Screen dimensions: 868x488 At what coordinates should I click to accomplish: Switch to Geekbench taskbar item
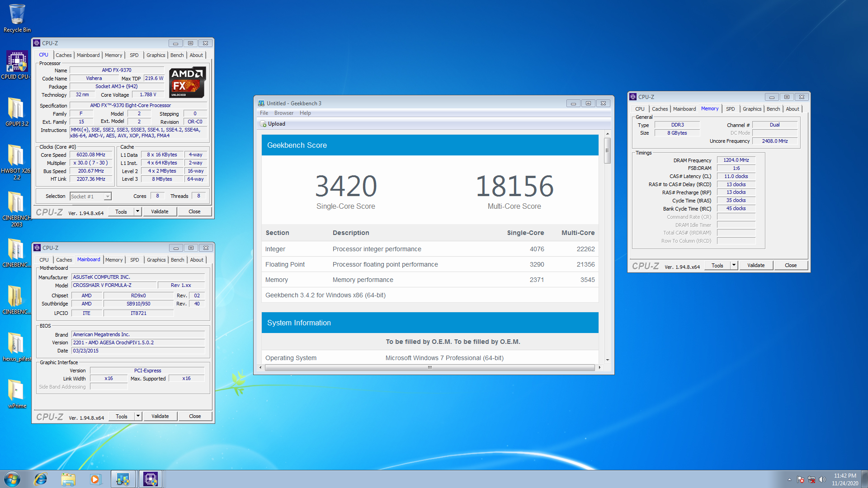pos(123,479)
